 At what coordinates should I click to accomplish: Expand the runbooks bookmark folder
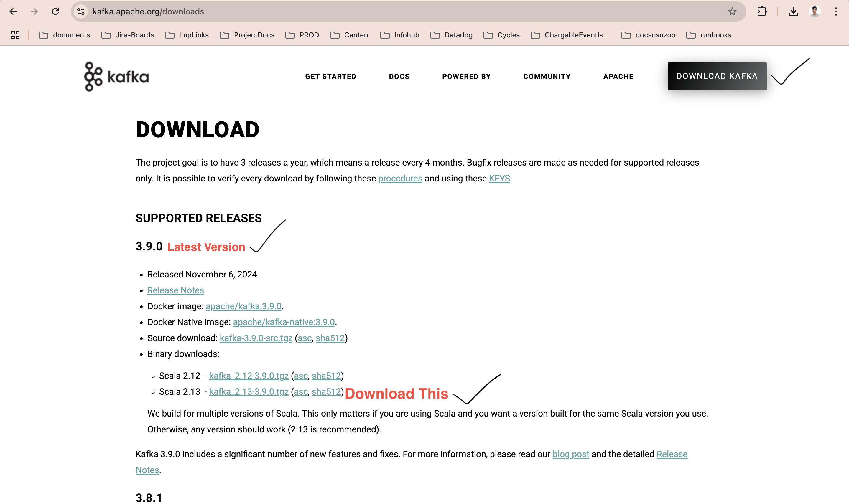tap(709, 35)
